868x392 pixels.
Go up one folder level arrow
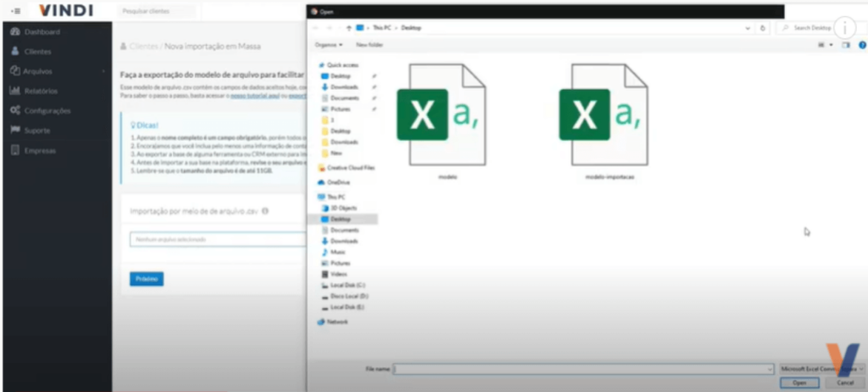click(x=349, y=28)
